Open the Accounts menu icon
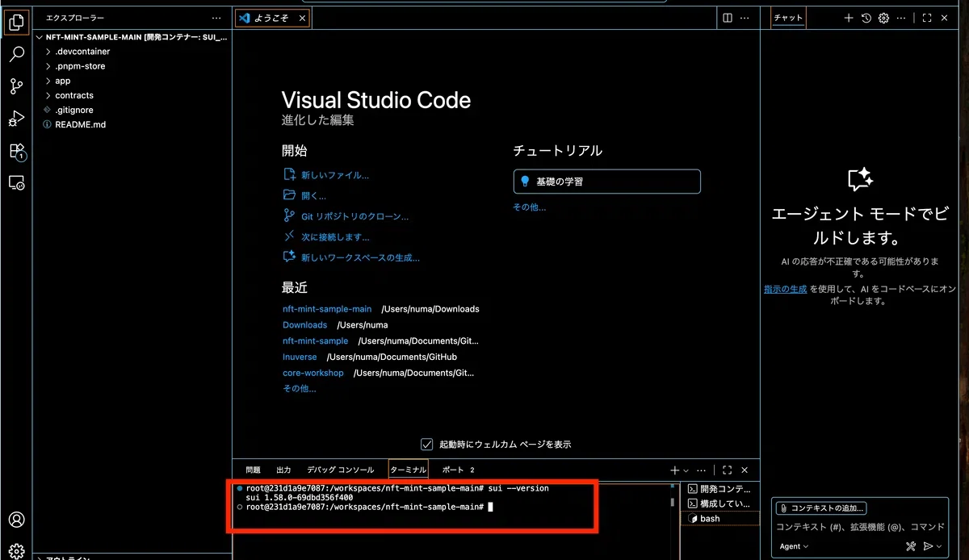 point(16,520)
